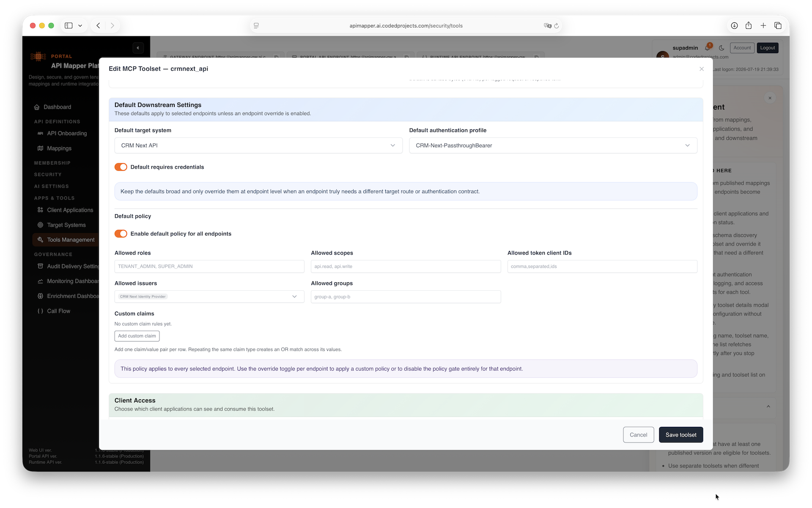Image resolution: width=812 pixels, height=508 pixels.
Task: Click the CRM Next Identity Provider tag
Action: click(143, 297)
